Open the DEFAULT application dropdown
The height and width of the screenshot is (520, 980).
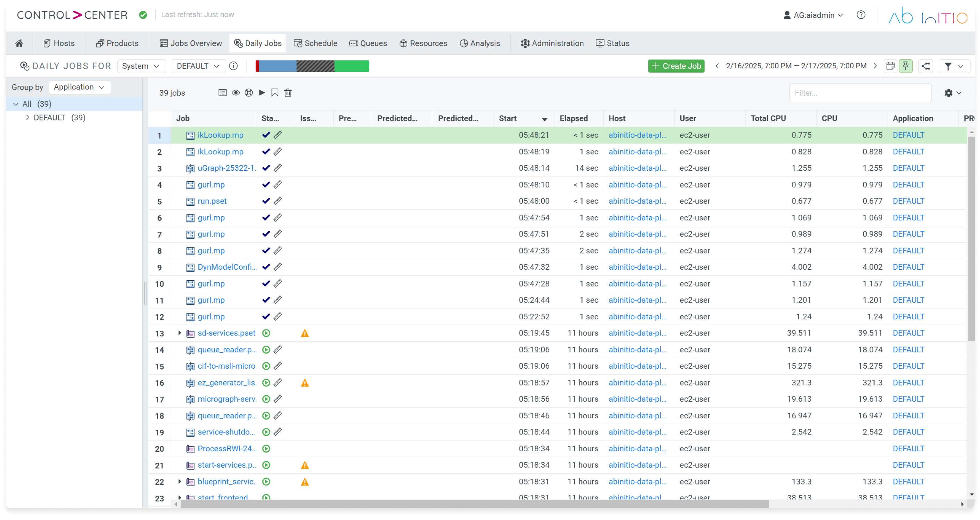[x=199, y=66]
